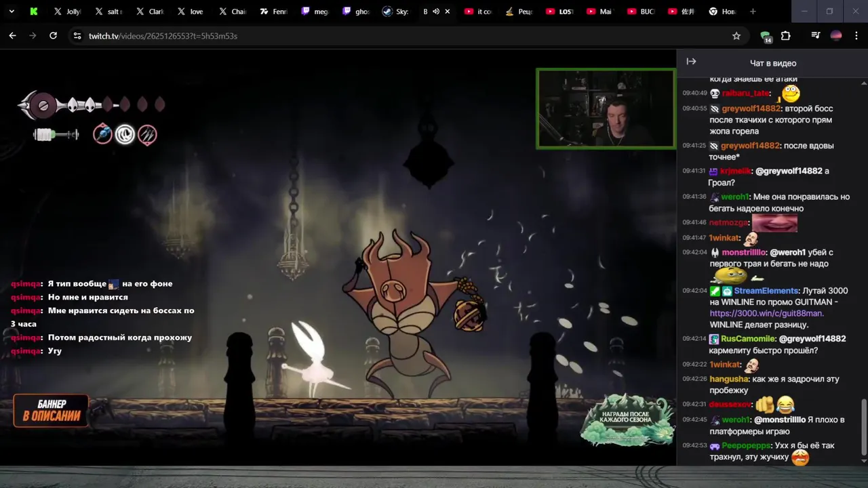Open the Chrome profile avatar

pos(836,36)
